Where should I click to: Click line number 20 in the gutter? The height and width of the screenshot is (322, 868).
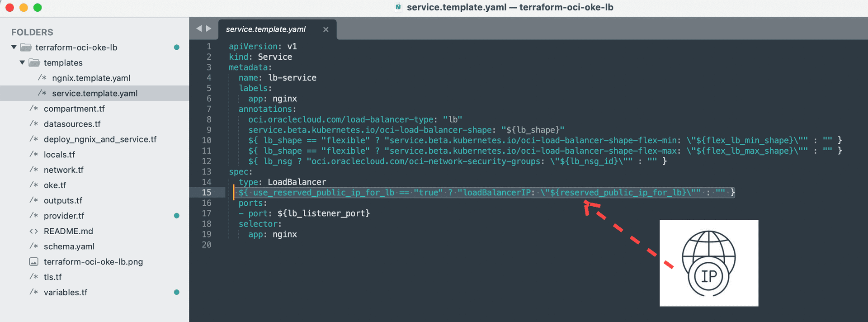pyautogui.click(x=207, y=245)
